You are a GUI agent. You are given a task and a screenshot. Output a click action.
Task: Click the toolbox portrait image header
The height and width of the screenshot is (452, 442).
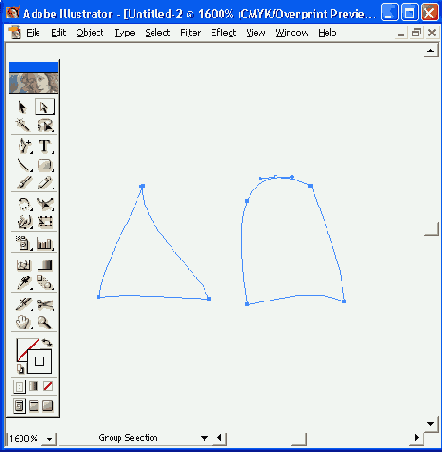33,83
